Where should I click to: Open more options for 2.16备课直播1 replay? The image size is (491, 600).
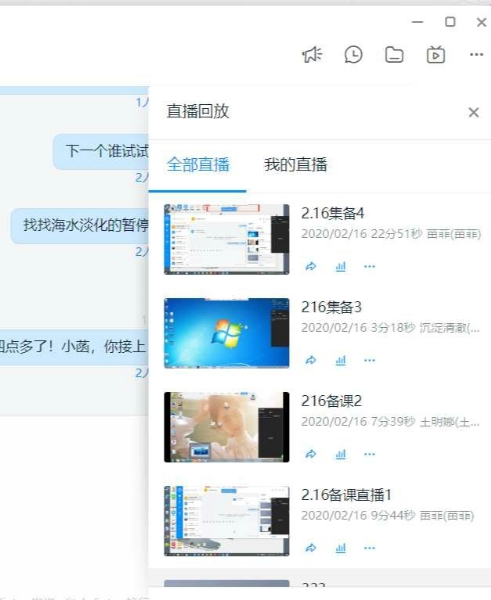(369, 548)
